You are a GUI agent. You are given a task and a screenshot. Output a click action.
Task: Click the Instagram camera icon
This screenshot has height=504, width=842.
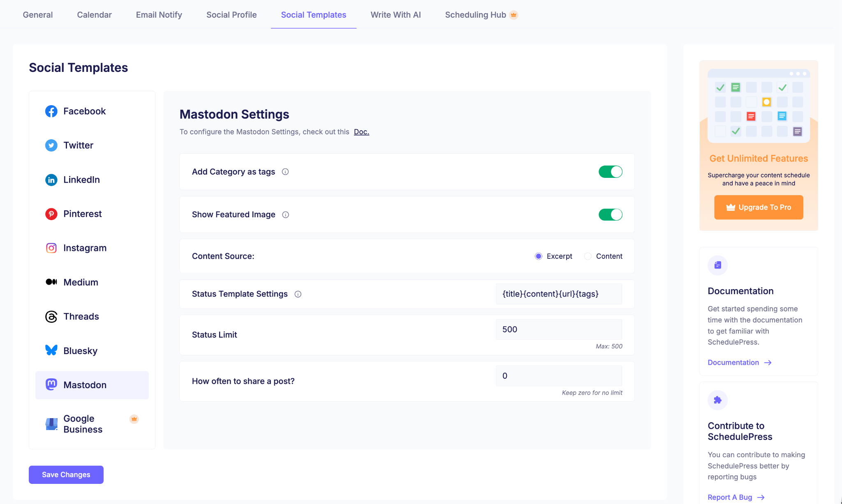(x=51, y=248)
